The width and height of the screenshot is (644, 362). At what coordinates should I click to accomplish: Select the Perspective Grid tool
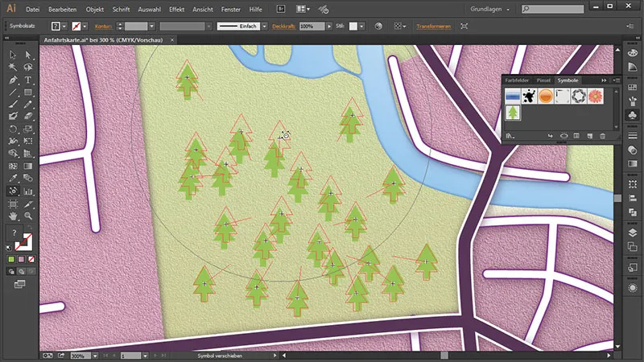click(28, 154)
